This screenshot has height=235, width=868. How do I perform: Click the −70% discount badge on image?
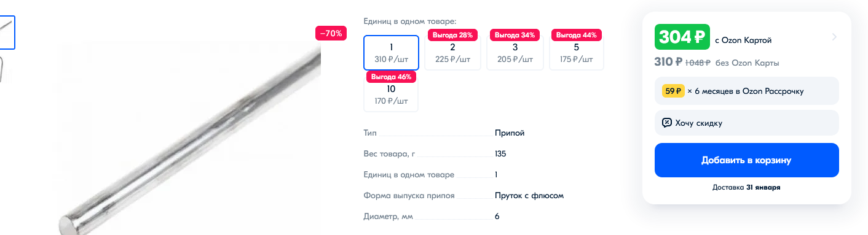coord(331,33)
